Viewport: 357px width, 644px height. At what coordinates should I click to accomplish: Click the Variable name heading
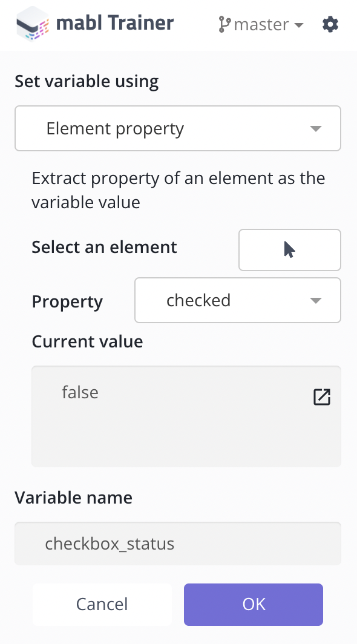click(74, 498)
